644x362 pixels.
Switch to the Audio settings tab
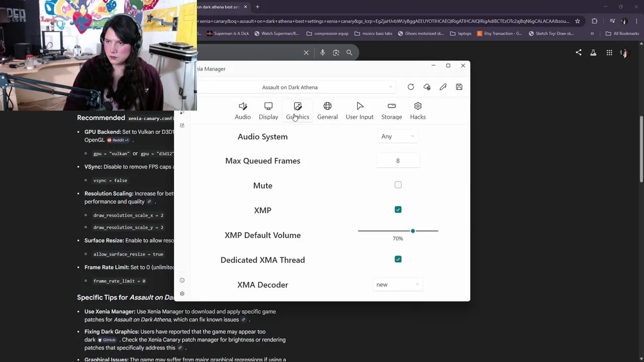tap(243, 111)
